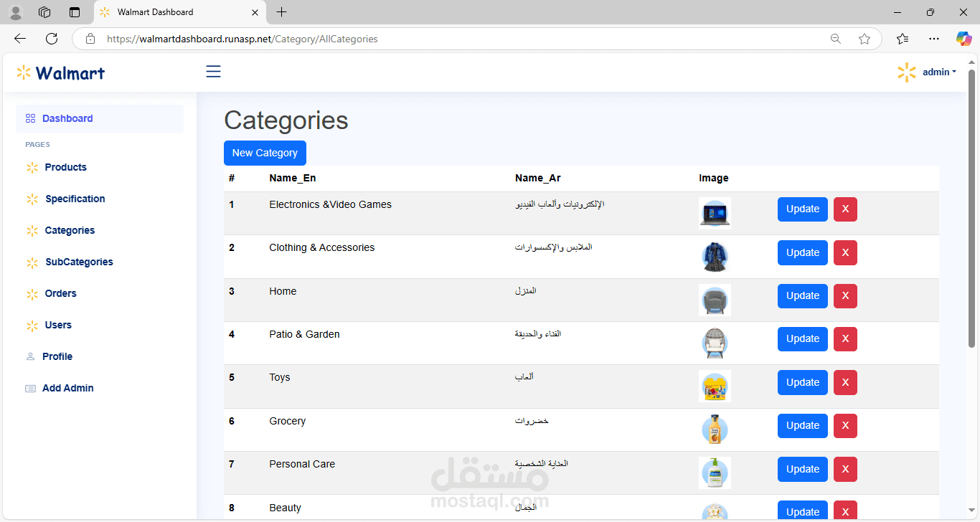Click the hamburger menu icon
This screenshot has height=522, width=980.
pyautogui.click(x=213, y=72)
